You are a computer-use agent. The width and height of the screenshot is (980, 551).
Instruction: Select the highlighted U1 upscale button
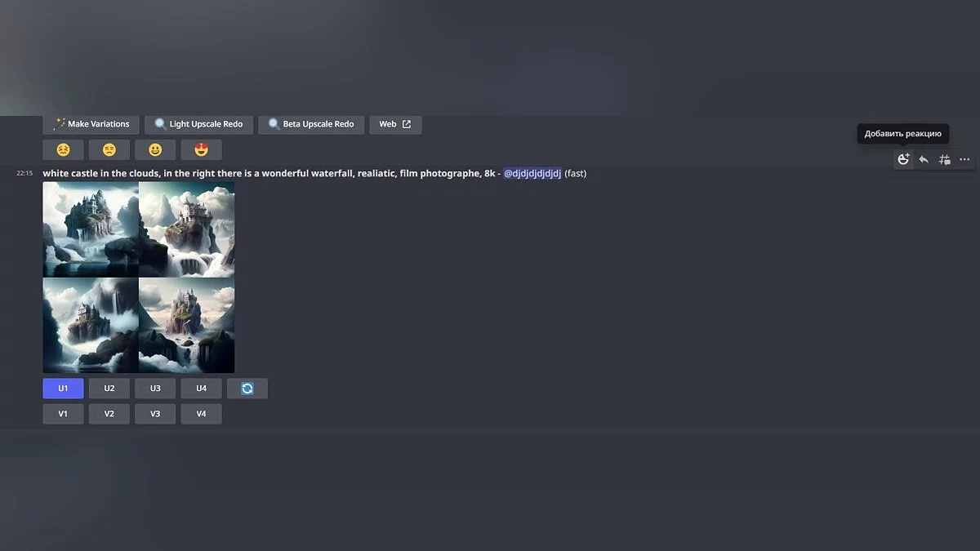(63, 389)
